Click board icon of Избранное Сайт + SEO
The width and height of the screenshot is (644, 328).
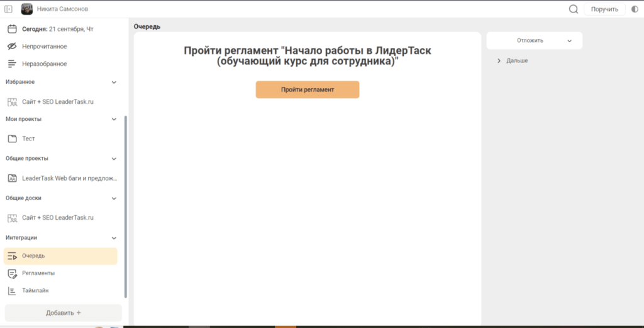coord(13,102)
